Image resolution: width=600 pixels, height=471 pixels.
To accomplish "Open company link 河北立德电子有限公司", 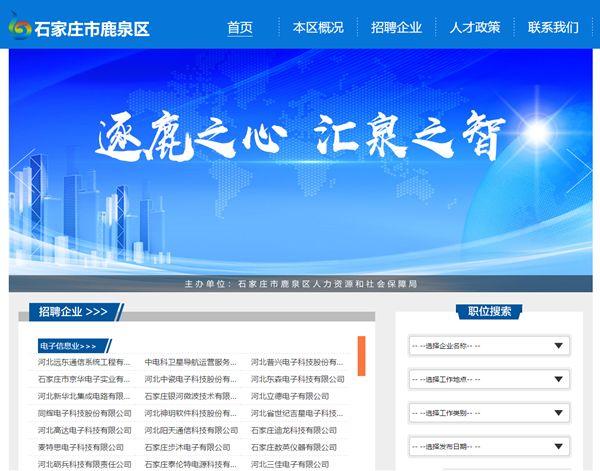I will coord(290,396).
